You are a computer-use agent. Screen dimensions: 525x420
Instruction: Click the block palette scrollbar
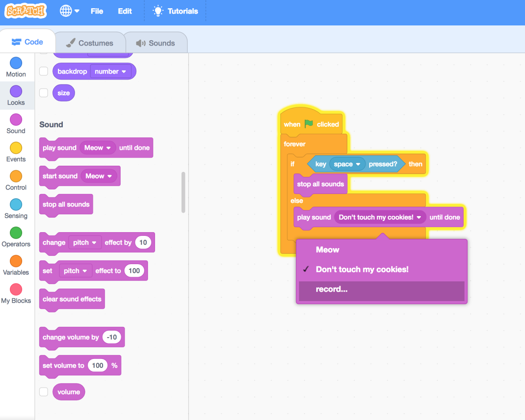183,192
